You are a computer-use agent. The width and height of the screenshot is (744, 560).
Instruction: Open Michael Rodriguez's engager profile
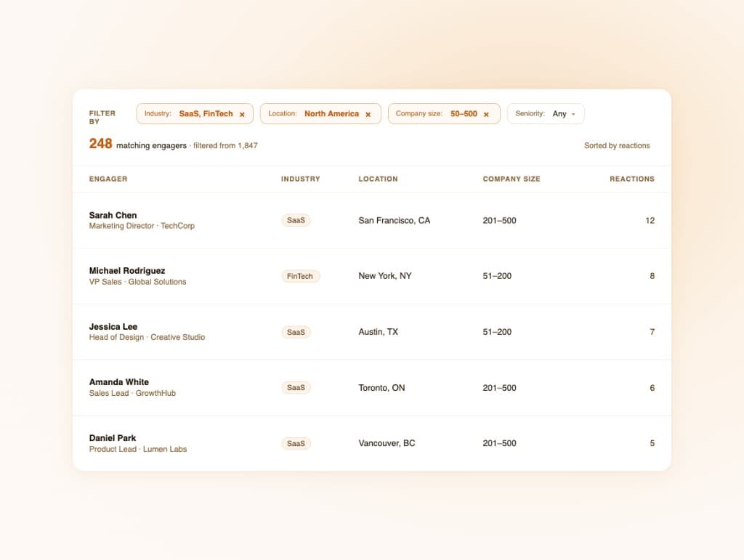[x=127, y=271]
